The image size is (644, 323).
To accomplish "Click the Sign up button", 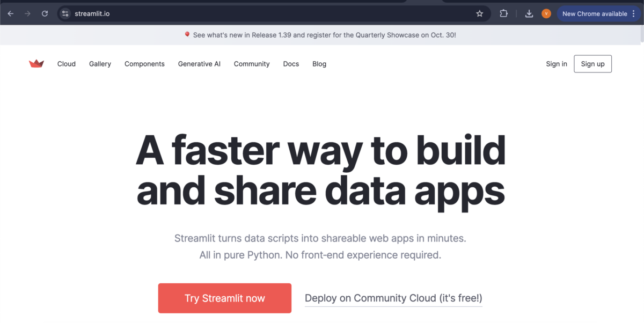I will coord(592,64).
